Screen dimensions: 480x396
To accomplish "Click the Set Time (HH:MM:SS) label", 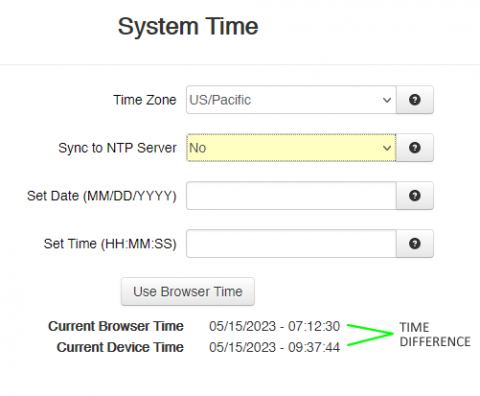I will point(110,244).
